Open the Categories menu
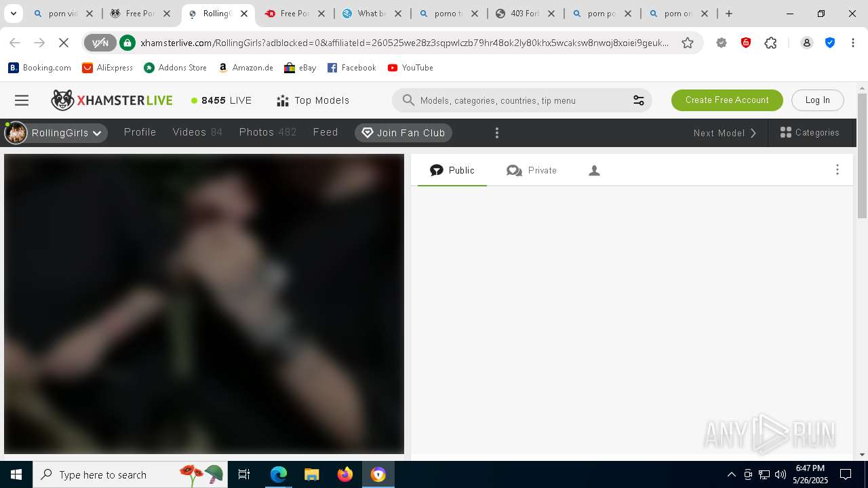The width and height of the screenshot is (868, 488). tap(810, 133)
